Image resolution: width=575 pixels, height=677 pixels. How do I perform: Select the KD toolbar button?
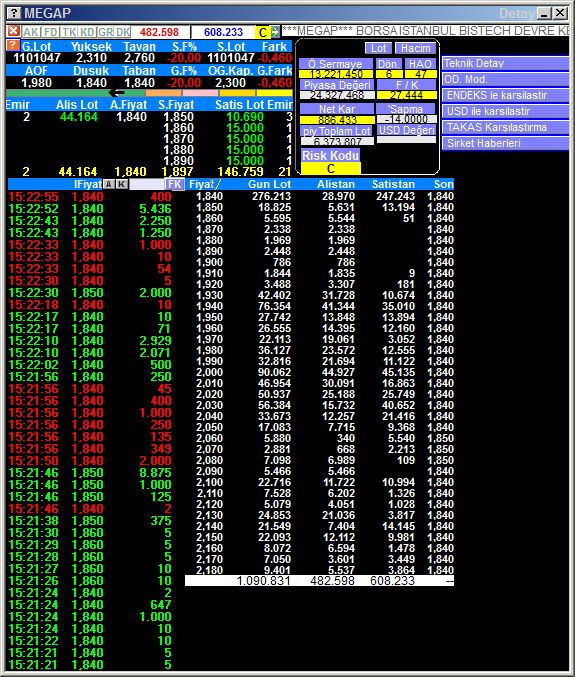pos(88,32)
